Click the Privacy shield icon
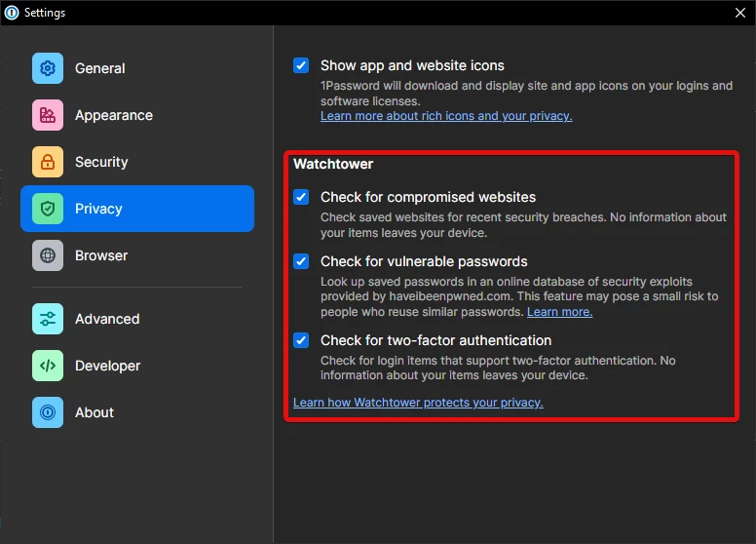 pyautogui.click(x=48, y=209)
